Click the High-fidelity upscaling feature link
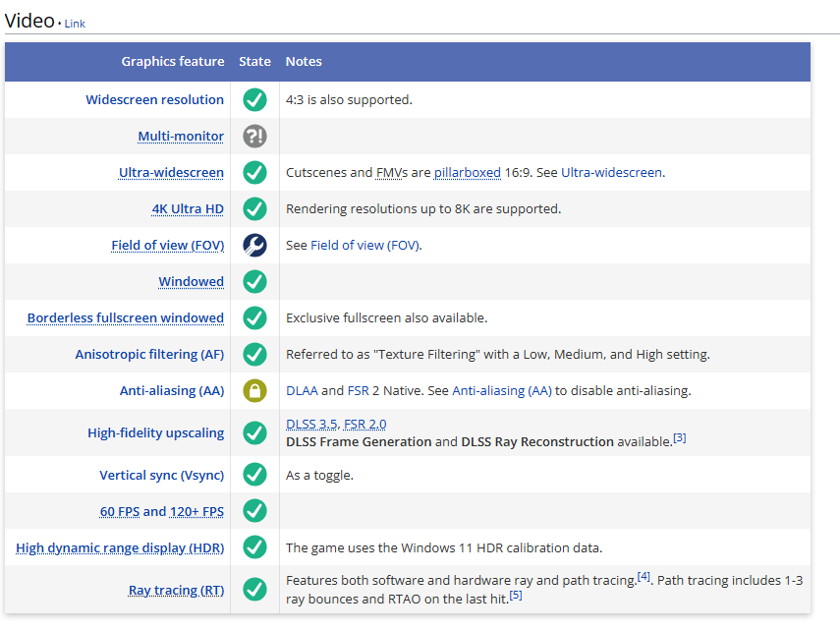This screenshot has width=840, height=631. coord(155,432)
